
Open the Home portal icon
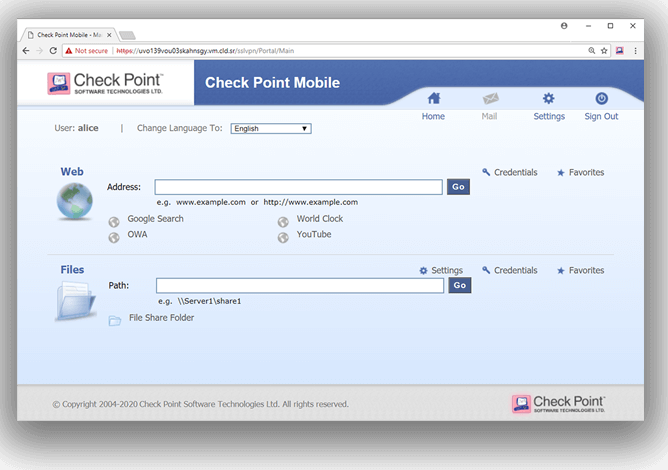click(x=433, y=99)
